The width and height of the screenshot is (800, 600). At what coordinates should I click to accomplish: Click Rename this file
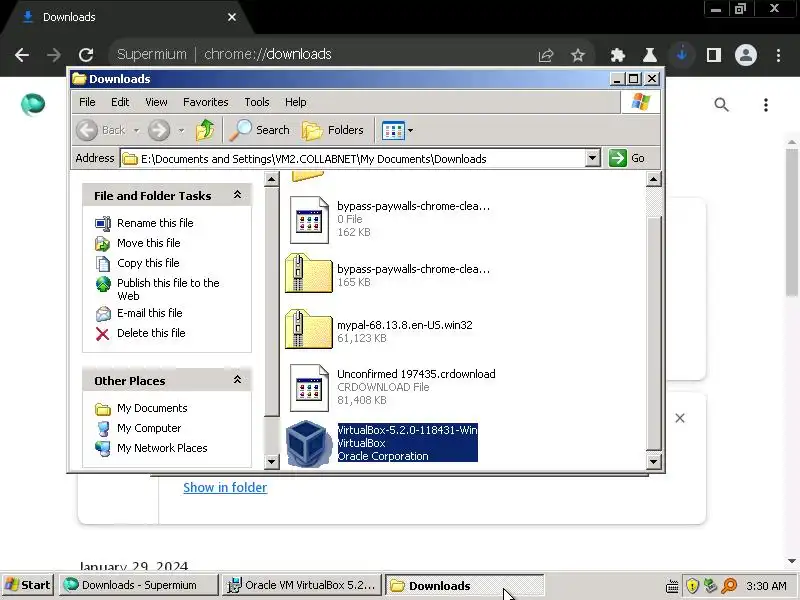pyautogui.click(x=155, y=223)
